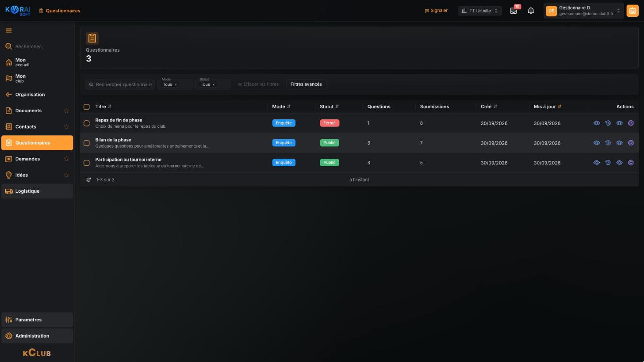The image size is (644, 362).
Task: Open the Paramètres sidebar button
Action: tap(37, 320)
